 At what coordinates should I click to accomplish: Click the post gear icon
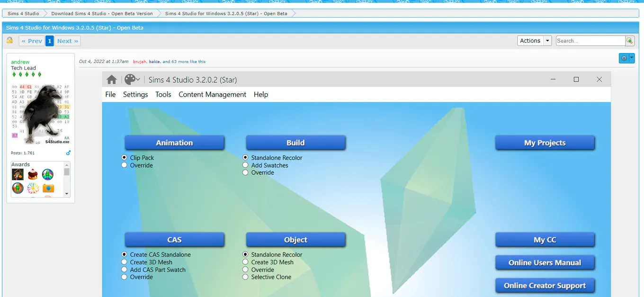[624, 58]
